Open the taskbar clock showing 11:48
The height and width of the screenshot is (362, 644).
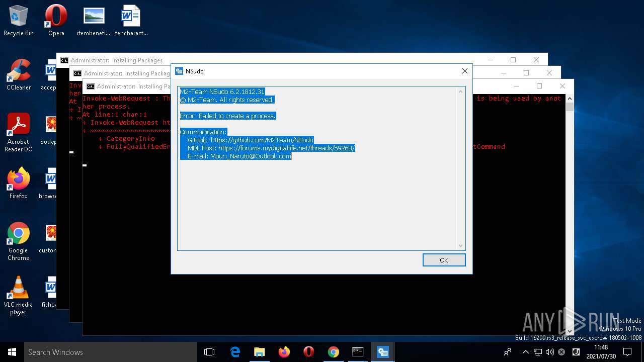[601, 352]
